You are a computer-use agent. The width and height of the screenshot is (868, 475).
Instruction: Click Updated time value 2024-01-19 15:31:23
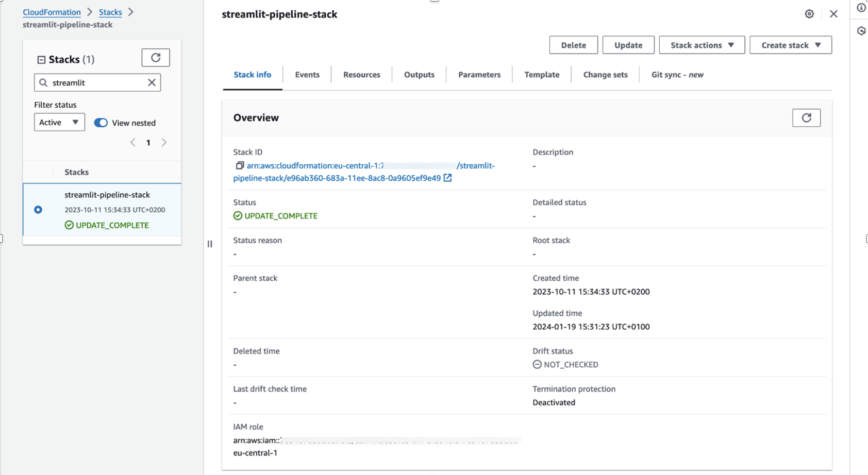pos(591,327)
